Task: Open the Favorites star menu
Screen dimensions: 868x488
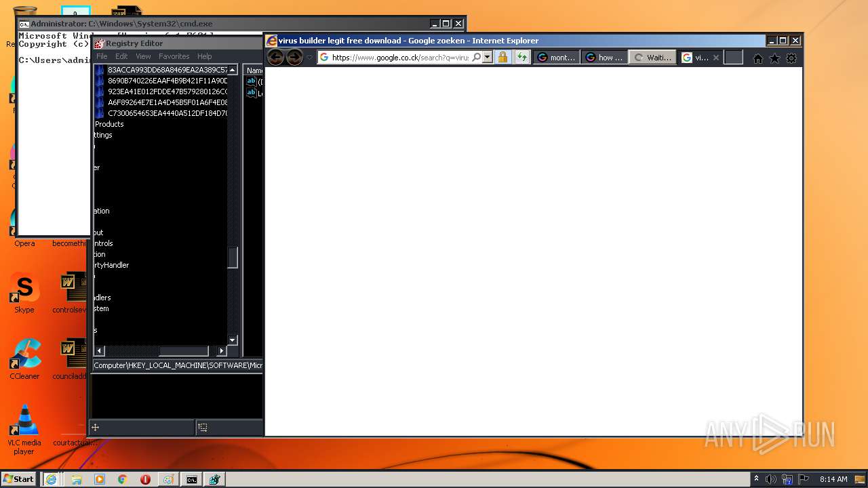Action: pos(774,58)
